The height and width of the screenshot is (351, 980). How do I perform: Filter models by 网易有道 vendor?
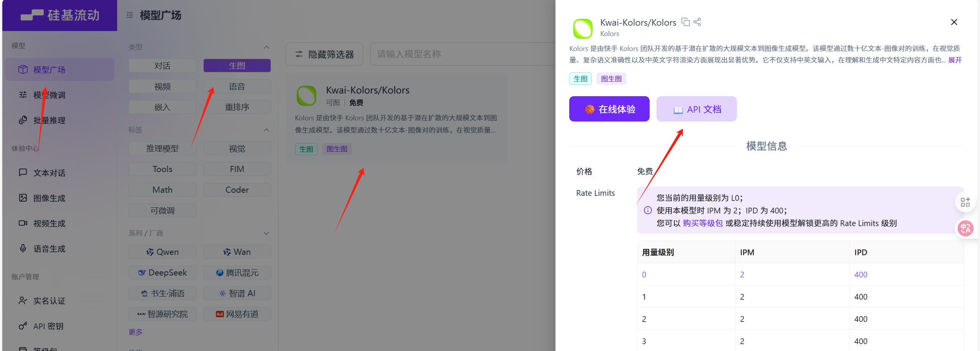coord(237,314)
